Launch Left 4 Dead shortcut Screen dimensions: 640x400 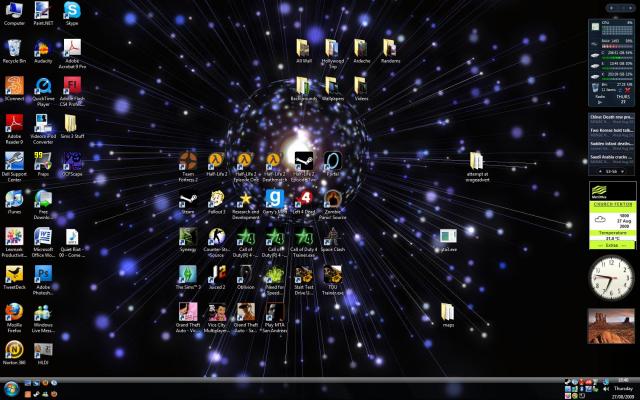pyautogui.click(x=304, y=201)
